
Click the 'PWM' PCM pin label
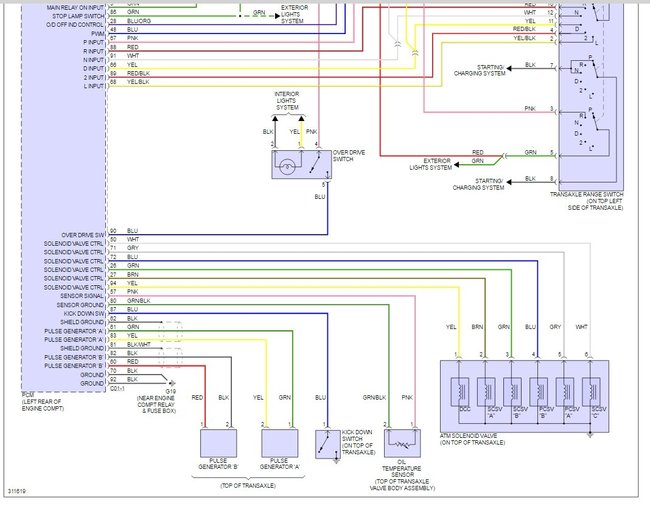[98, 34]
